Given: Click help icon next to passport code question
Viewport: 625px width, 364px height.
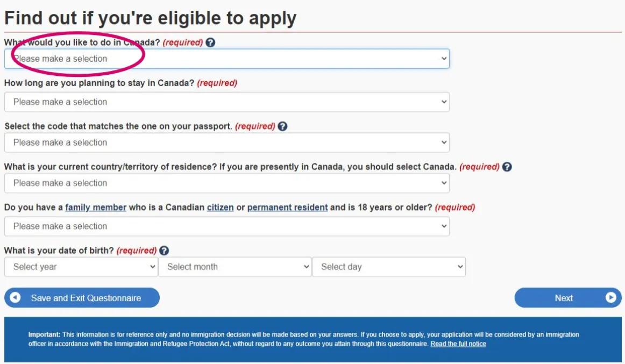Looking at the screenshot, I should 282,126.
